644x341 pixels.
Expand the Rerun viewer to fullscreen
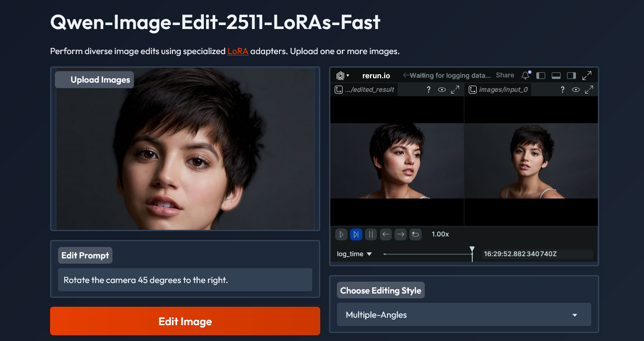pyautogui.click(x=587, y=76)
